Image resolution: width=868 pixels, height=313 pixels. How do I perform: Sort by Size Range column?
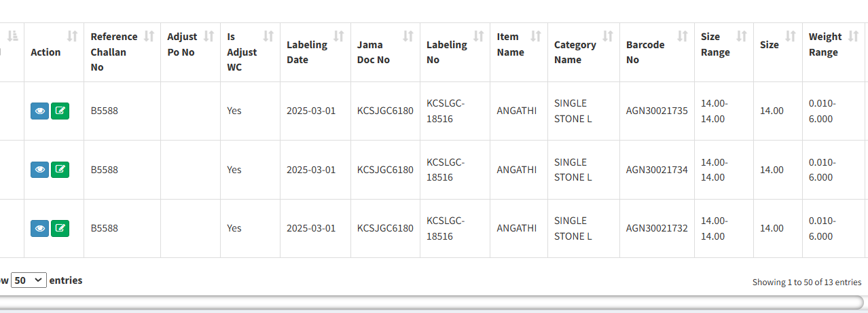pyautogui.click(x=724, y=52)
